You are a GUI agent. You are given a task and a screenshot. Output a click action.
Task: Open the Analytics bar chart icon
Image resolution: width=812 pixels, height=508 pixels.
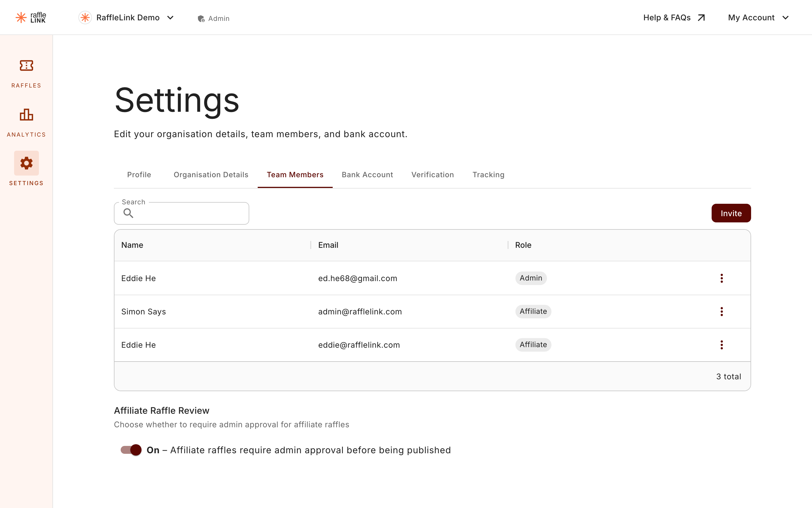(x=26, y=115)
